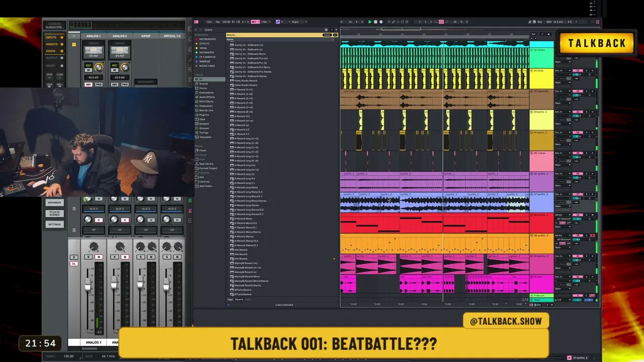Viewport: 644px width, 362px height.
Task: Toggle the 32 openhats track activator
Action: tap(579, 92)
